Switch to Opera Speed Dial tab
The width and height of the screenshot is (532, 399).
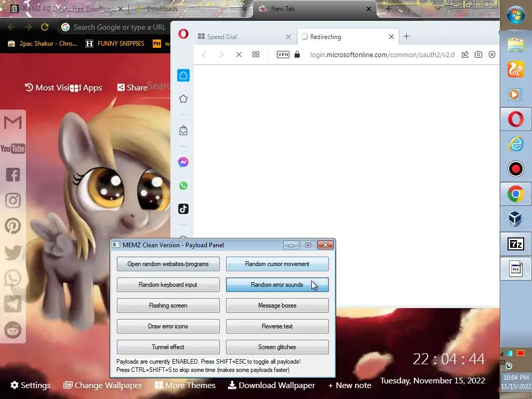(244, 37)
